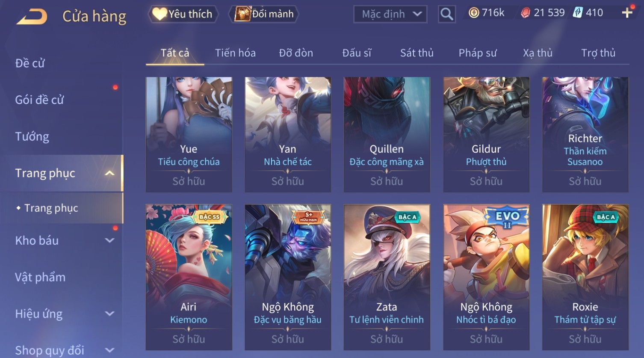This screenshot has height=358, width=644.
Task: Open Yêu thích heart favorites
Action: [183, 14]
